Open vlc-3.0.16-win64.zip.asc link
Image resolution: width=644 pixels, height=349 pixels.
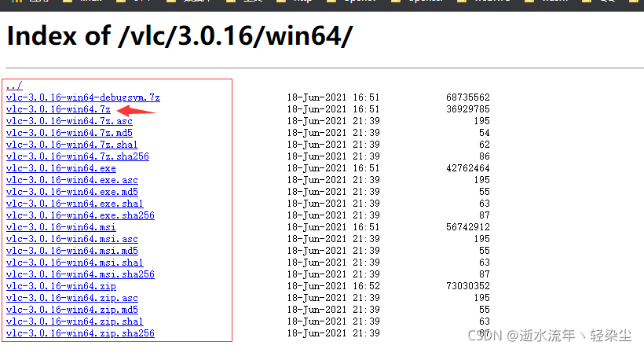72,298
